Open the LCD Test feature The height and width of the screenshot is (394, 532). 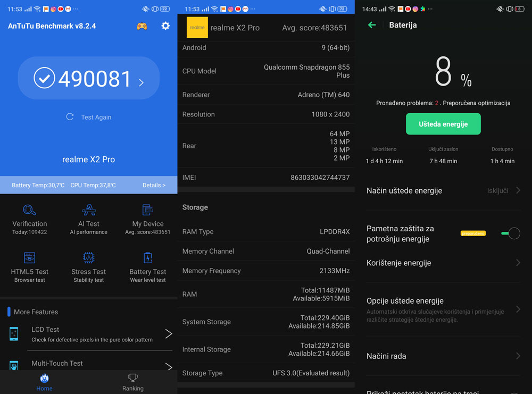[92, 334]
